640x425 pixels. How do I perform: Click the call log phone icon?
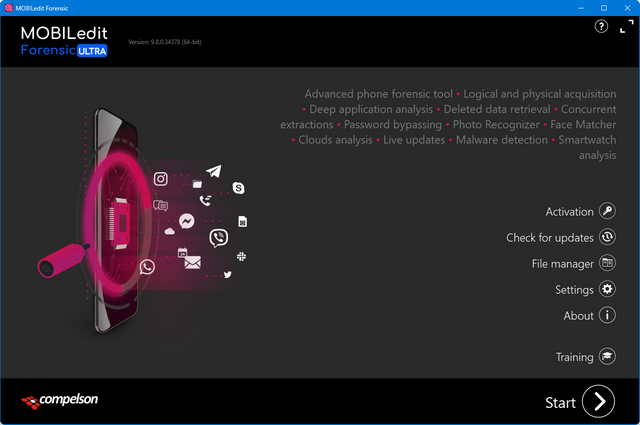(x=205, y=200)
